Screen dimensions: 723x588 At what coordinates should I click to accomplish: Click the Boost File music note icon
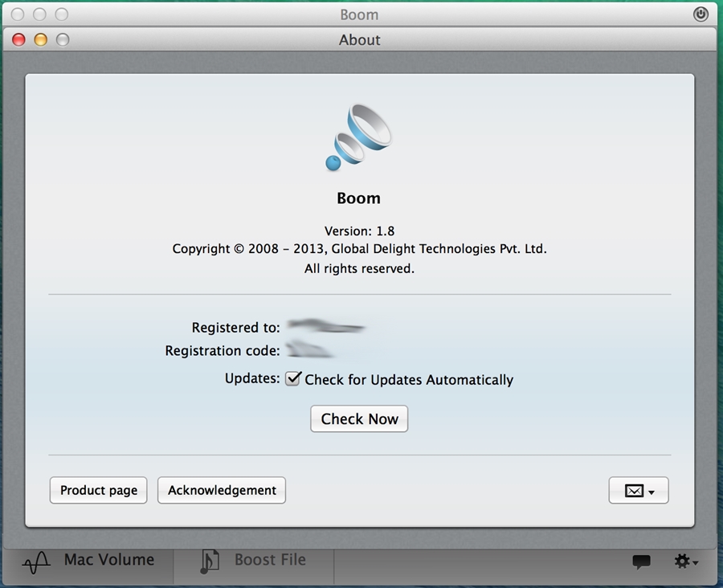[x=210, y=561]
